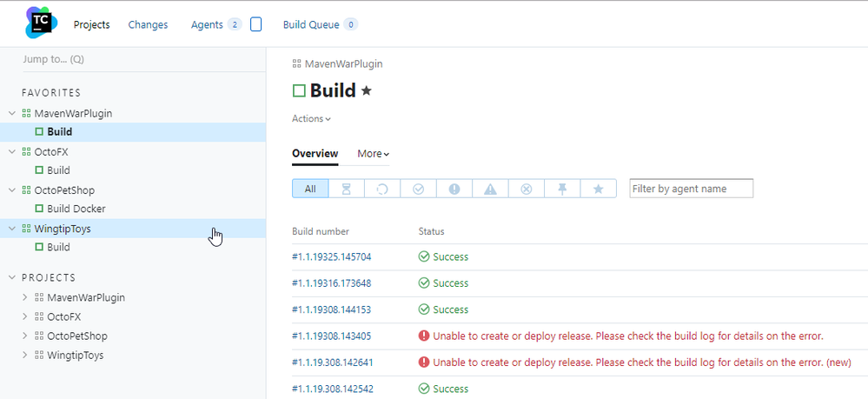Screen dimensions: 868x399
Task: Open build #1.1.19325.145704
Action: 332,256
